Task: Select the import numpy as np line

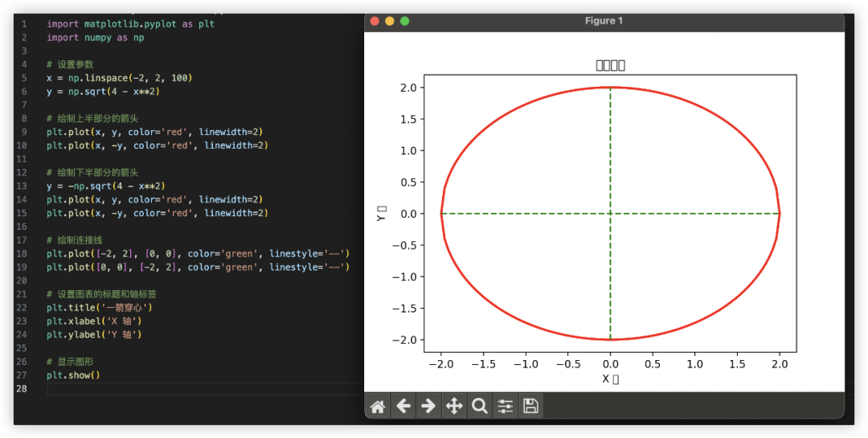Action: (x=95, y=38)
